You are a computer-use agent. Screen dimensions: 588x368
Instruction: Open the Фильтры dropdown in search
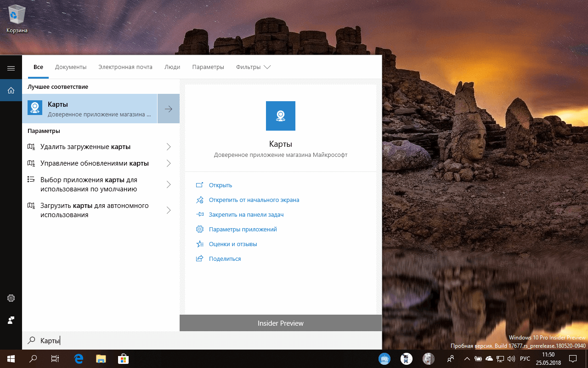tap(254, 67)
